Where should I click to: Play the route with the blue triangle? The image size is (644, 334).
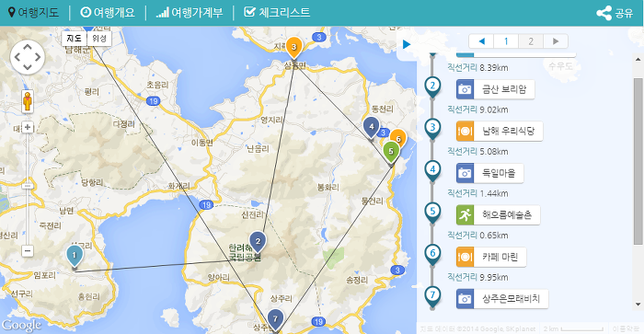coord(407,44)
